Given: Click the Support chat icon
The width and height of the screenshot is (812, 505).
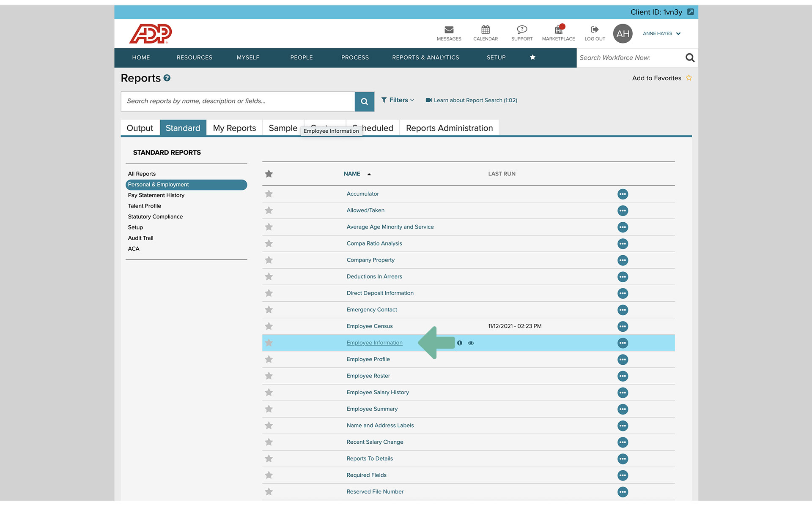Looking at the screenshot, I should [x=522, y=30].
